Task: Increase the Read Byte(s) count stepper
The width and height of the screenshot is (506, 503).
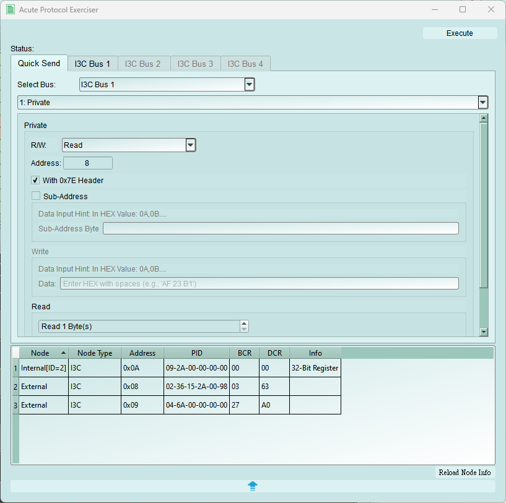Action: (x=244, y=323)
